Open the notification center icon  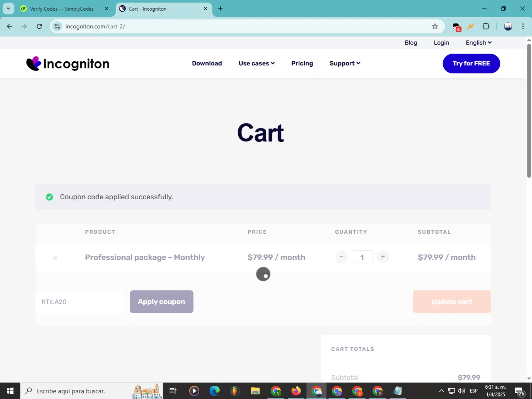(520, 391)
